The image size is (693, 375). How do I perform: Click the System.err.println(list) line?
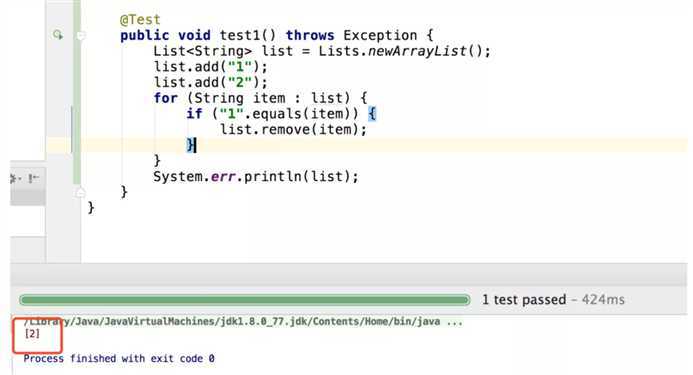click(256, 176)
